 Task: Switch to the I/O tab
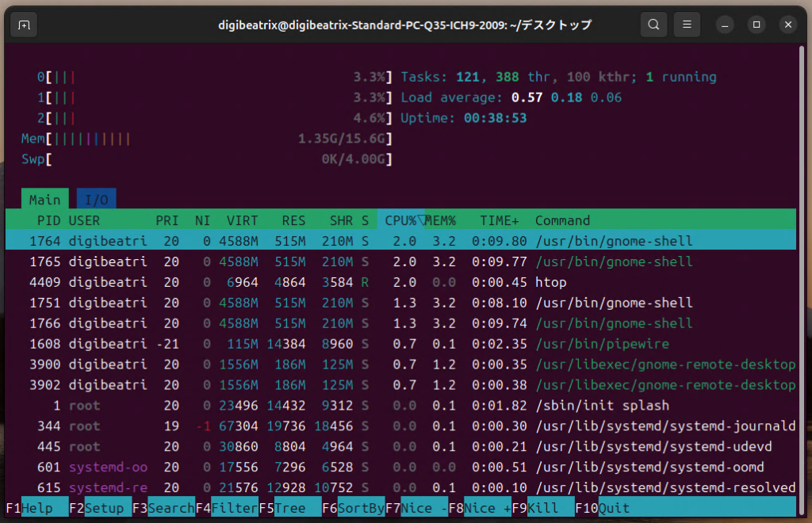[x=96, y=199]
